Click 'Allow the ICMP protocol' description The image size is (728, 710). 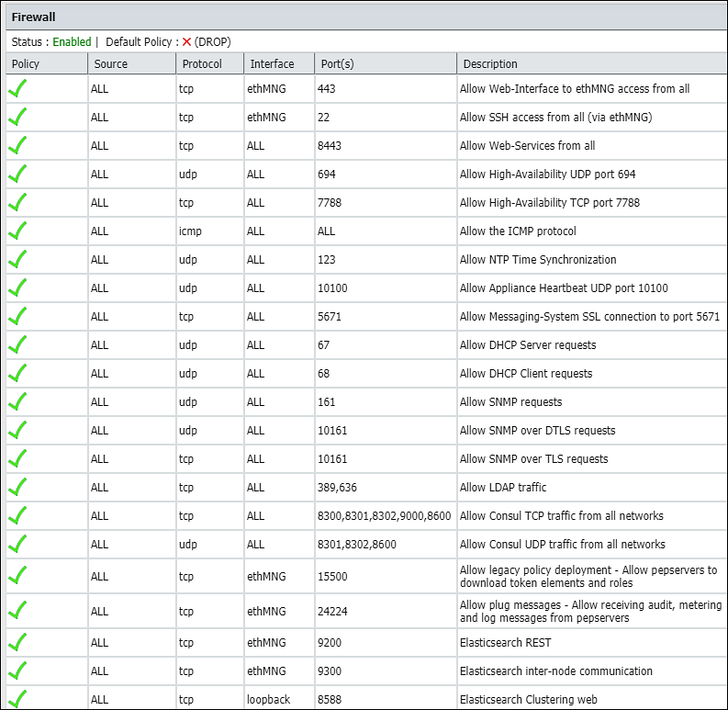tap(518, 231)
